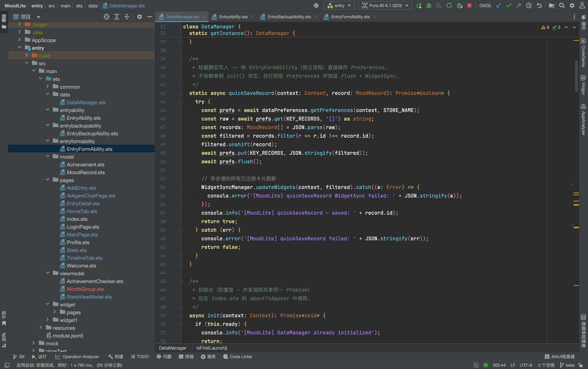Open project panel settings gear
This screenshot has height=369, width=588.
[x=139, y=17]
